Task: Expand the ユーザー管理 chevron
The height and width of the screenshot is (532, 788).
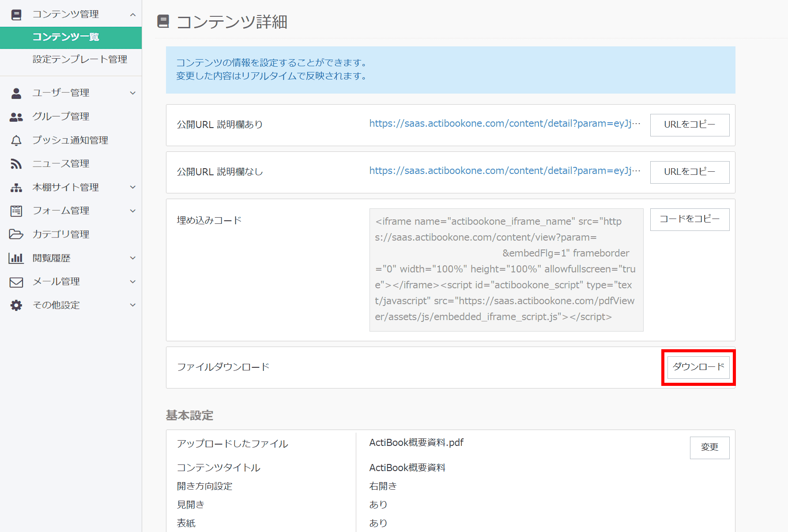Action: point(133,93)
